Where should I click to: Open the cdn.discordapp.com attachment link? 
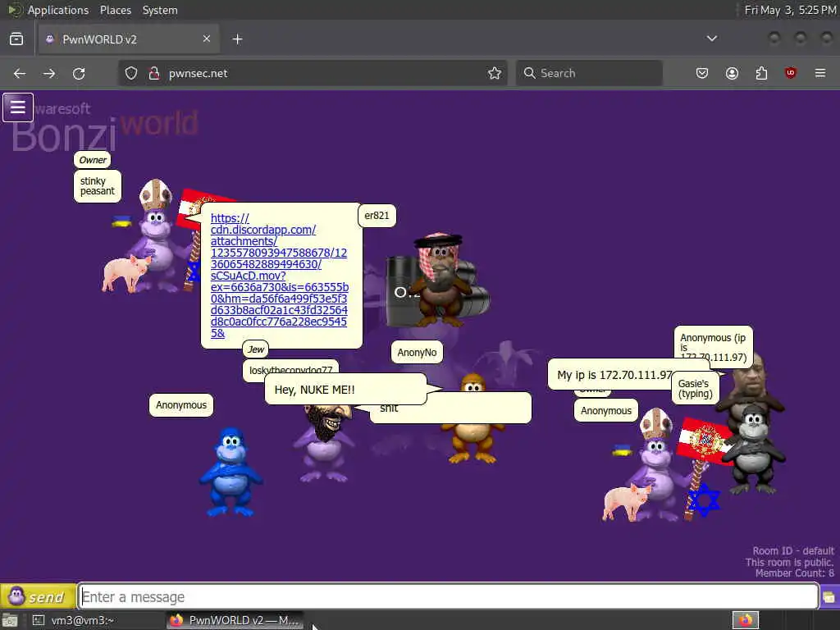pos(279,276)
